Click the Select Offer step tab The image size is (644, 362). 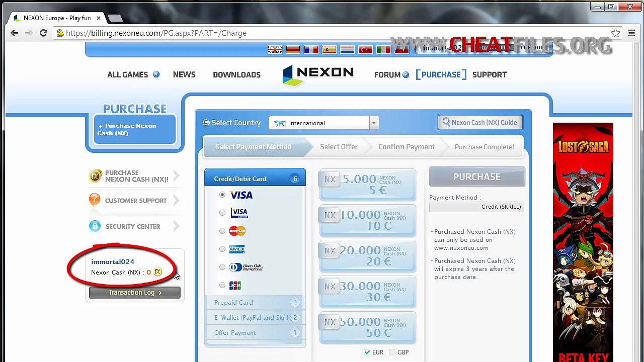pyautogui.click(x=339, y=147)
